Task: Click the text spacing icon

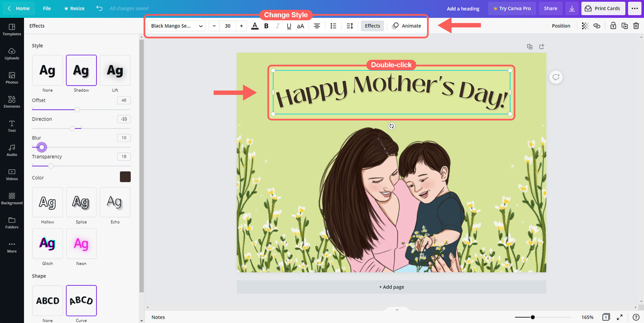Action: 350,26
